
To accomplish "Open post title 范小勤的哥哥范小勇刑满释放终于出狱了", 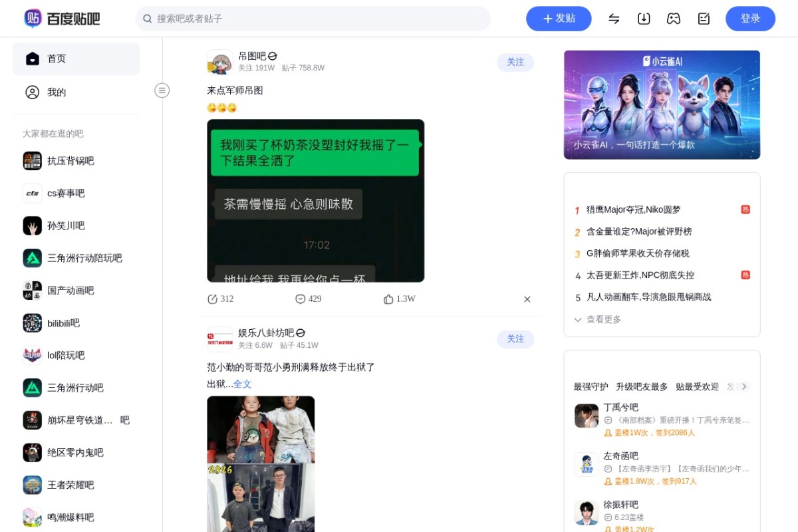I will 291,367.
